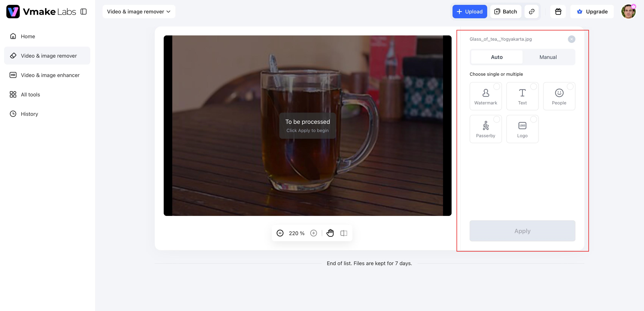
Task: Click the HD enhancer icon
Action: point(13,75)
